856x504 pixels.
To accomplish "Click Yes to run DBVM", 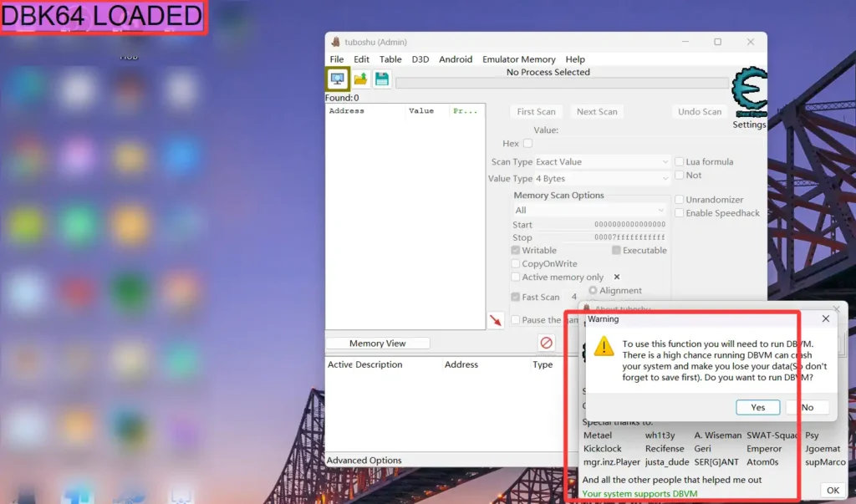I will (757, 407).
